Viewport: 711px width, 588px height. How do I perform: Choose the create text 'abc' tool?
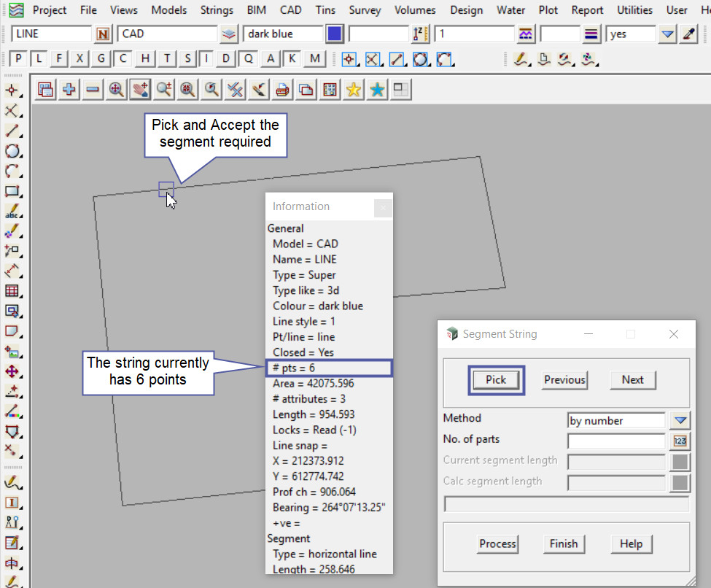[12, 212]
